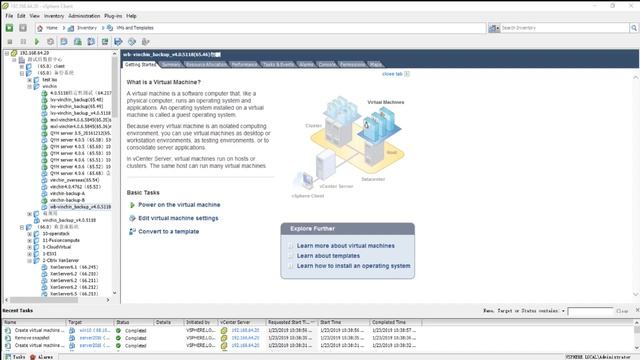Click the main panel scroll-down arrow
The width and height of the screenshot is (640, 360).
636,294
